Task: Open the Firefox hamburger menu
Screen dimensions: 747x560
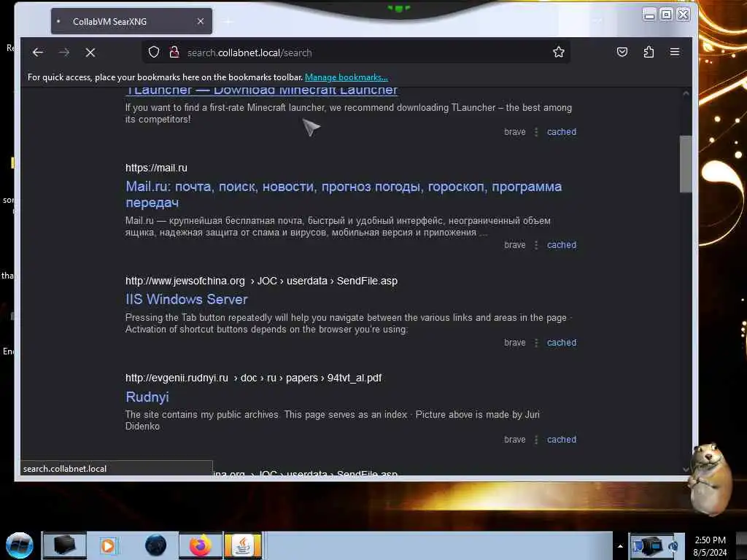Action: click(x=675, y=52)
